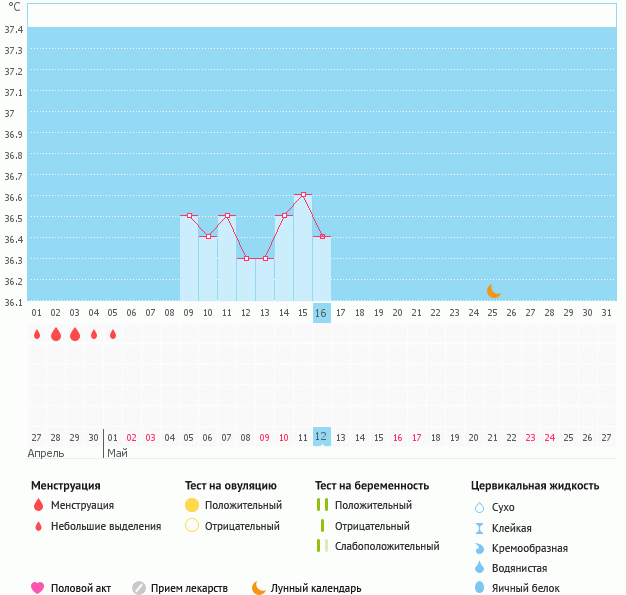Click the red drop icon beside Менструация
Screen dimensions: 626x595
click(38, 505)
